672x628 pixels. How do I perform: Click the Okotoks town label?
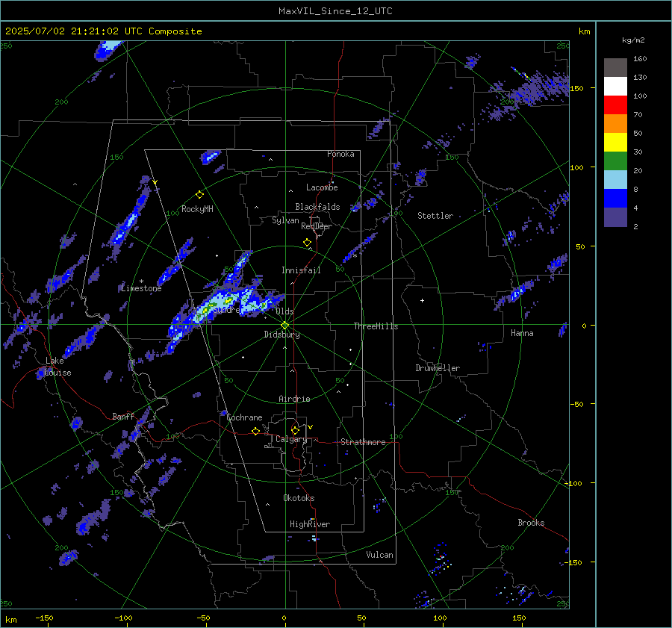(x=299, y=498)
